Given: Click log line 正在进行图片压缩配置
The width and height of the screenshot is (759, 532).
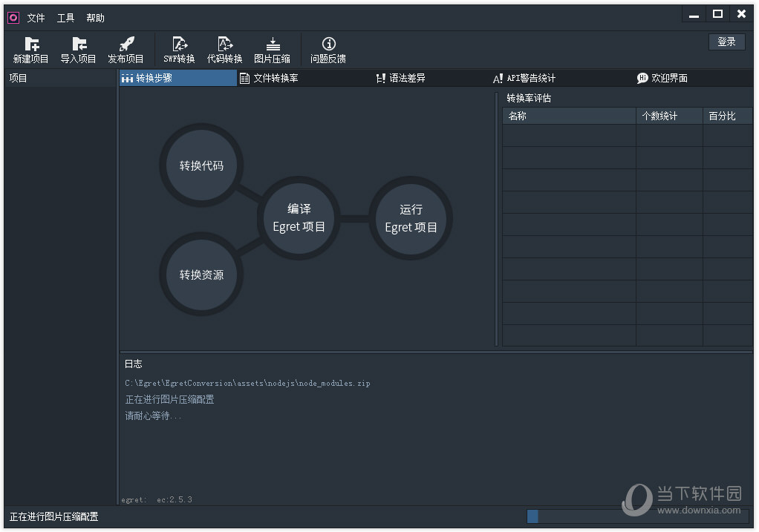Looking at the screenshot, I should (169, 399).
